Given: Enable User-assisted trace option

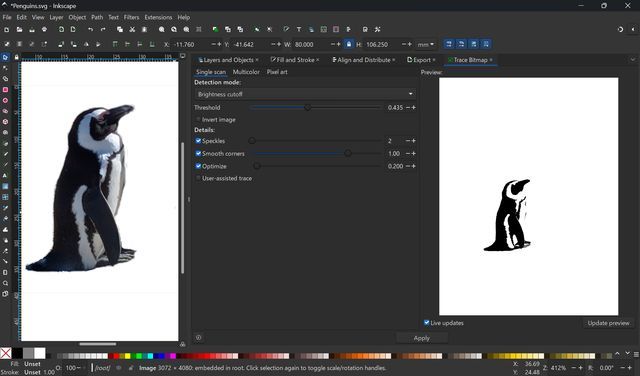Looking at the screenshot, I should 198,178.
